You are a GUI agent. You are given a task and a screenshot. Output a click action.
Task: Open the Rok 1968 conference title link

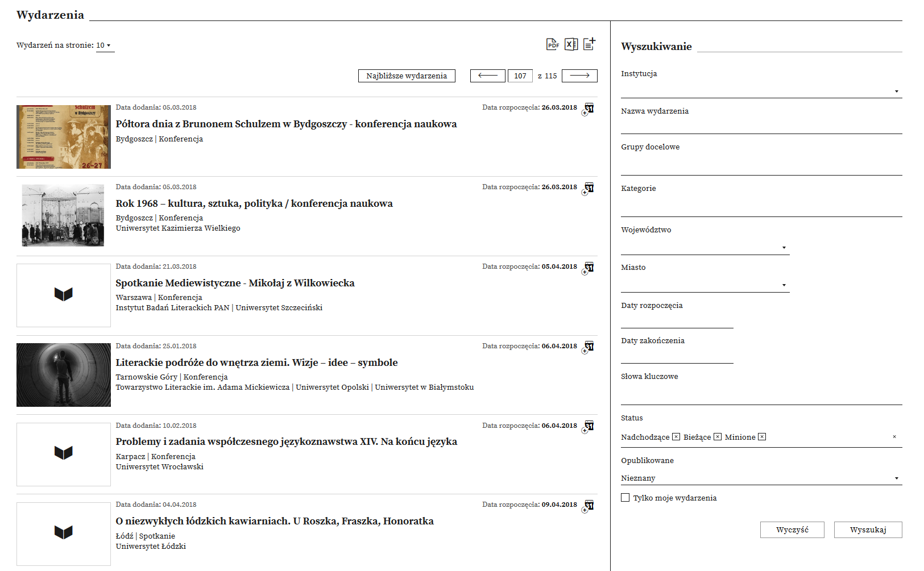[x=254, y=203]
